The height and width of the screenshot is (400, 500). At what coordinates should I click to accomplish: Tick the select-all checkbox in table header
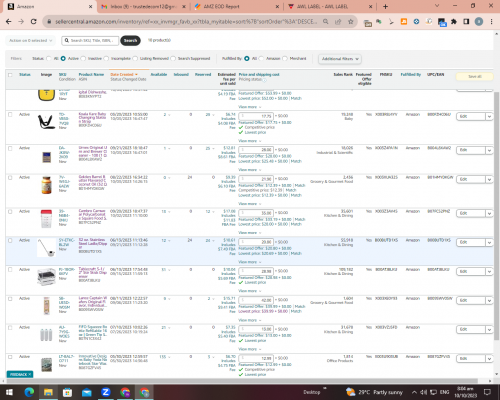[10, 75]
